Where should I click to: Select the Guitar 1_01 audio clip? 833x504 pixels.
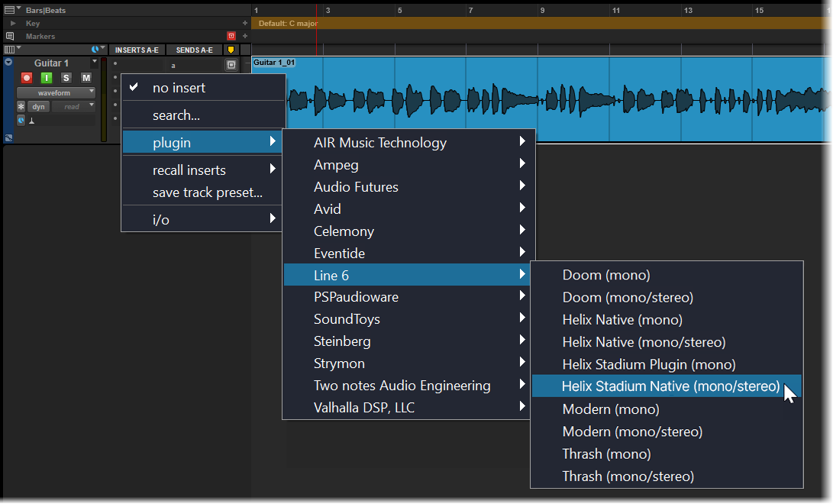pyautogui.click(x=541, y=99)
